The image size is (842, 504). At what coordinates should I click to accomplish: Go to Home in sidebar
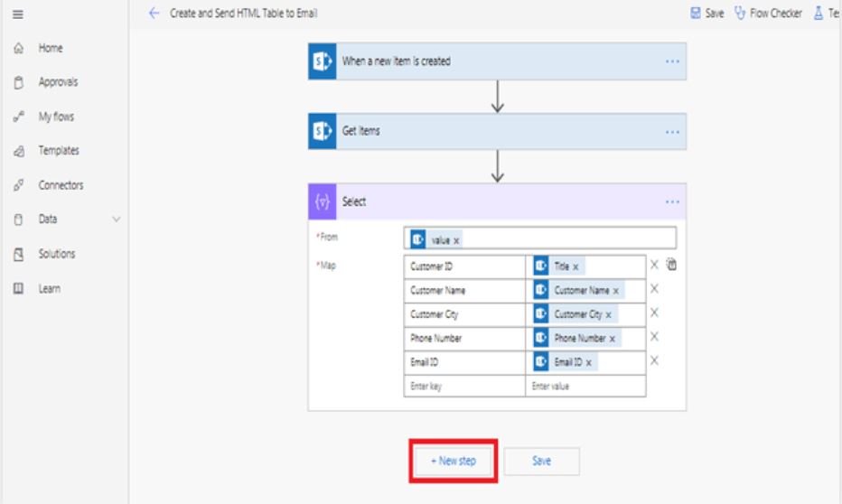(x=51, y=48)
